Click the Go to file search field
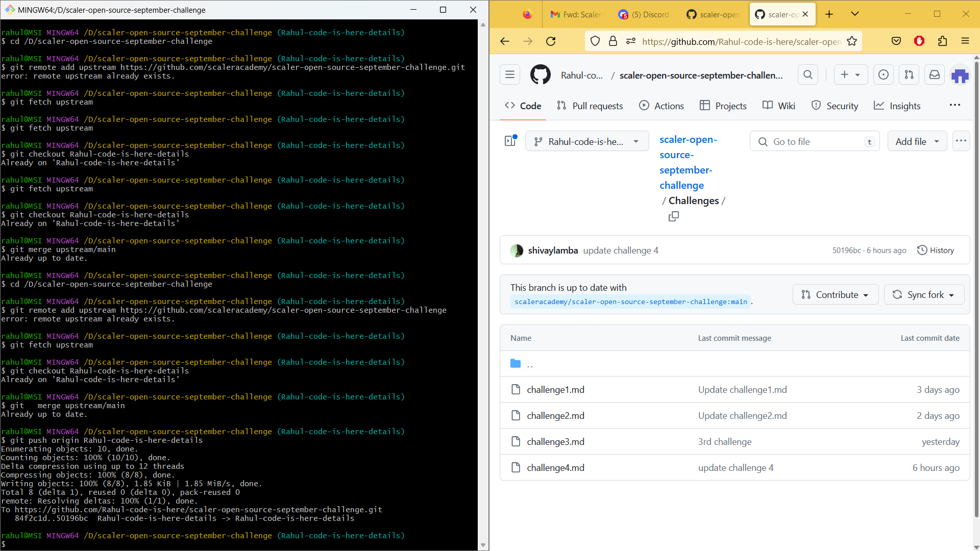Screen dimensions: 980x551 coord(814,141)
